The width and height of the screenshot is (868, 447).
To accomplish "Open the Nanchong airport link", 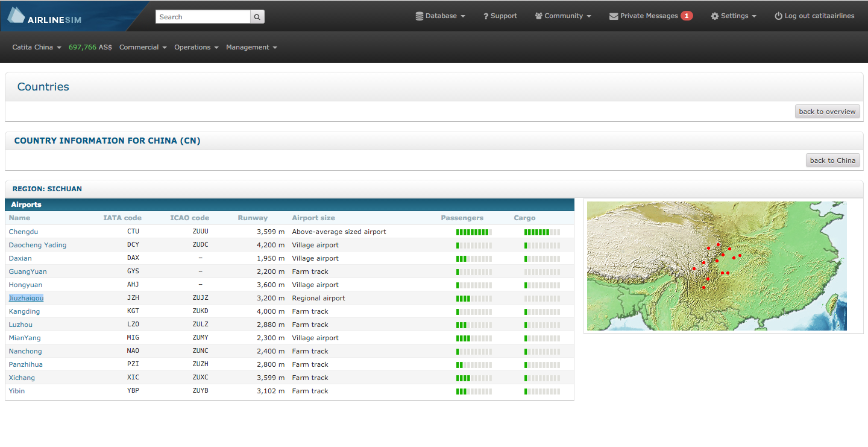I will click(25, 351).
